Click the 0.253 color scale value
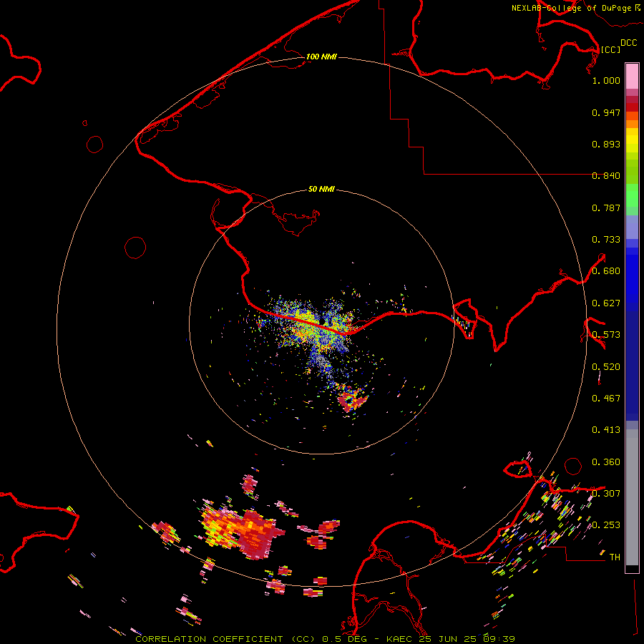This screenshot has height=644, width=644. coord(606,525)
